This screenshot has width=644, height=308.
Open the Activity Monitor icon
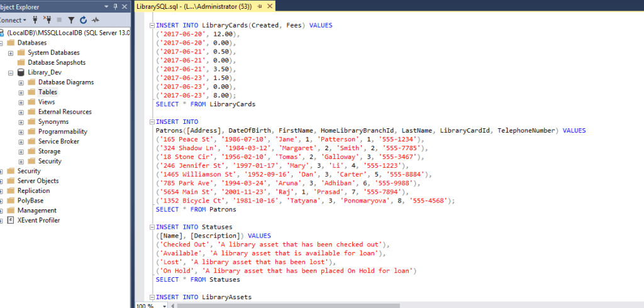tap(95, 20)
